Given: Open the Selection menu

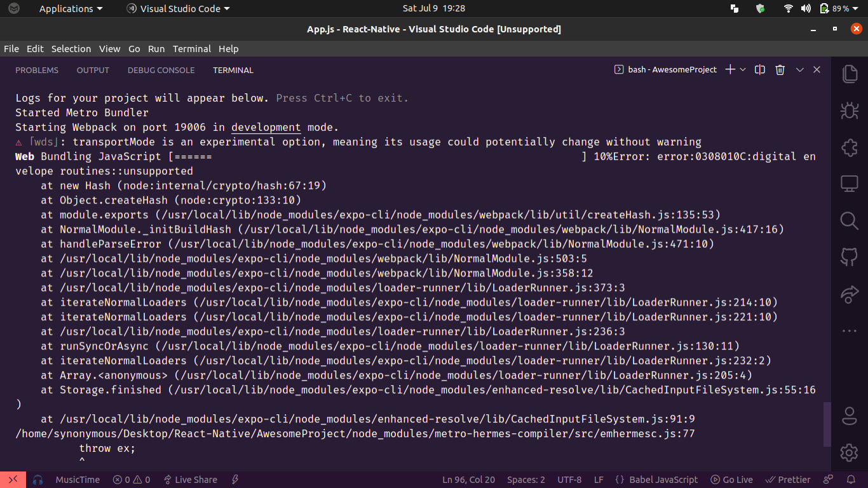Looking at the screenshot, I should pyautogui.click(x=71, y=49).
